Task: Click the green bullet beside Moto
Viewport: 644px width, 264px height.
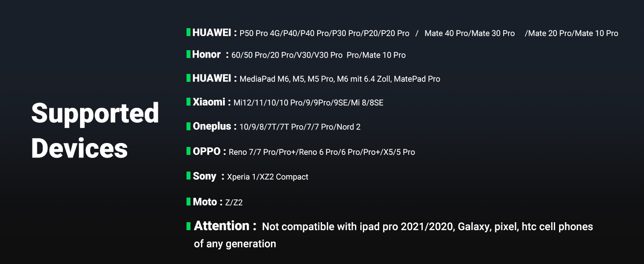Action: point(188,202)
